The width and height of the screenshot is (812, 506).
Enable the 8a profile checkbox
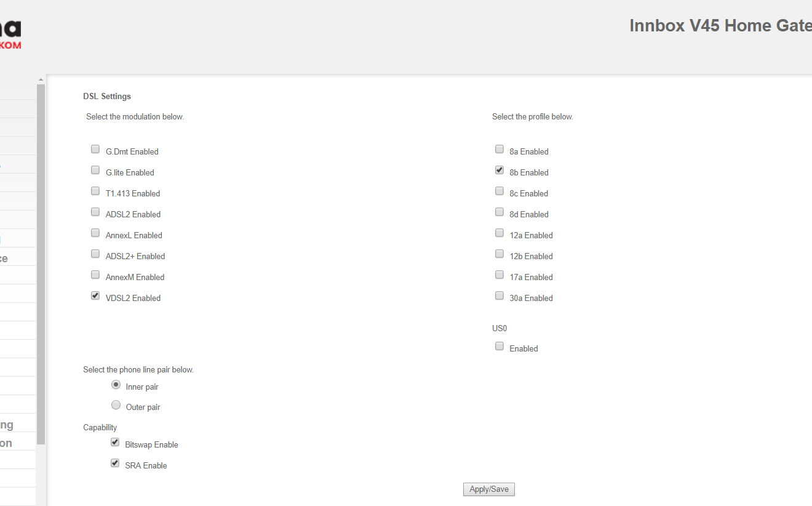pyautogui.click(x=500, y=149)
